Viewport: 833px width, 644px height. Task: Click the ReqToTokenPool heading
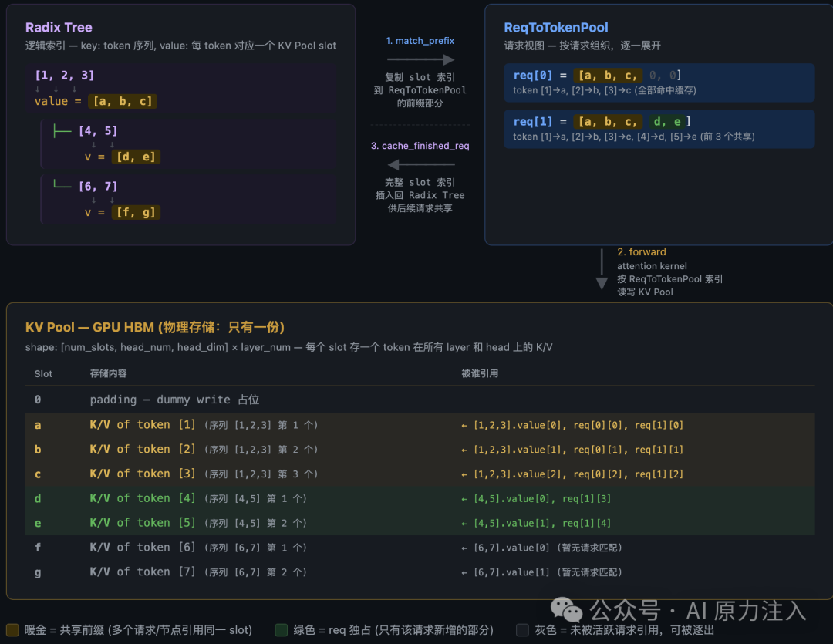pyautogui.click(x=555, y=28)
